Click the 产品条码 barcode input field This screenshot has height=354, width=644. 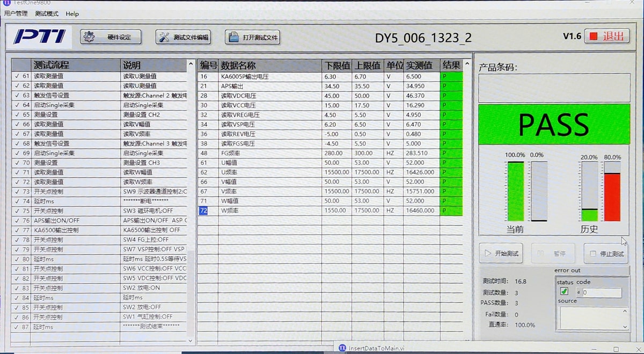click(x=554, y=88)
